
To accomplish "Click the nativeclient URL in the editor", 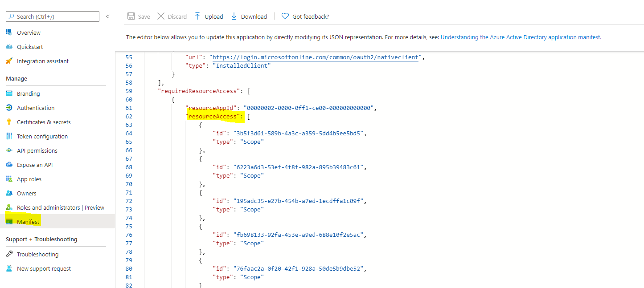I will pyautogui.click(x=315, y=57).
